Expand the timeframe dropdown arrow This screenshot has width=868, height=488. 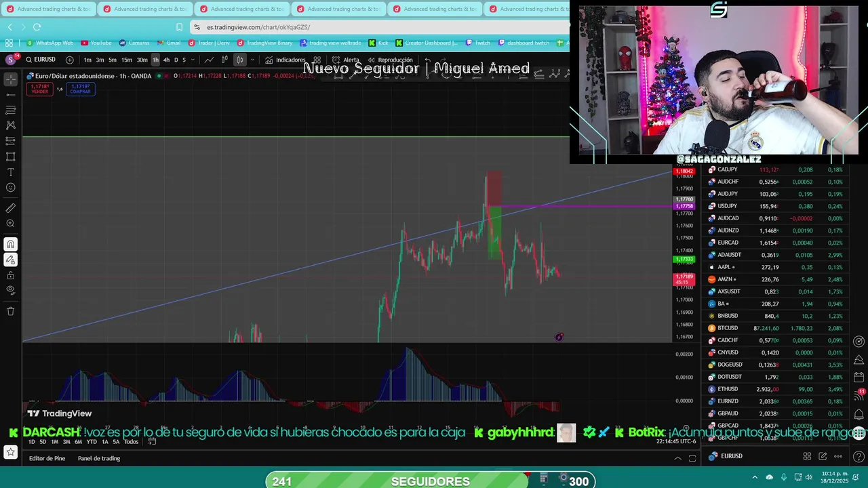coord(193,60)
